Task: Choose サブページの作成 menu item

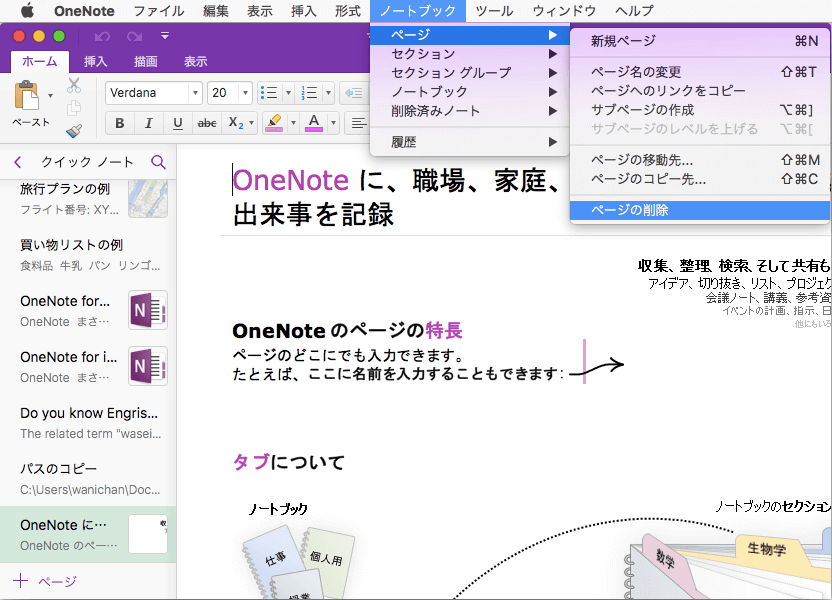Action: coord(700,110)
